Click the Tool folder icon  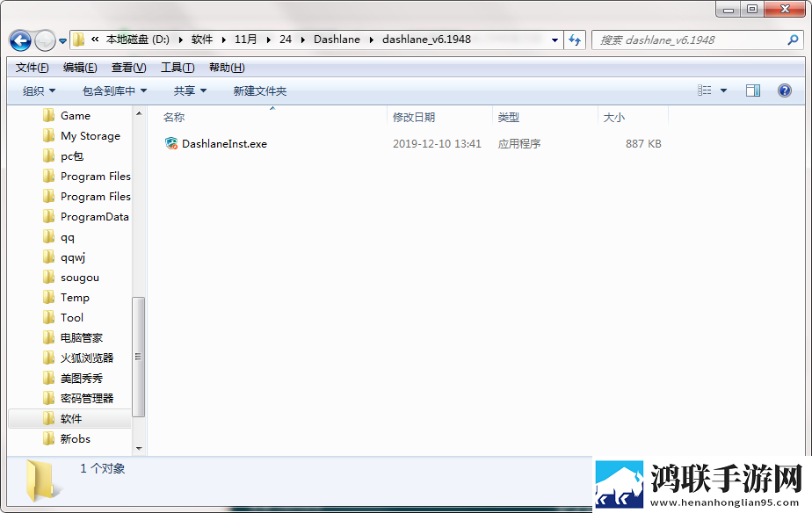48,317
